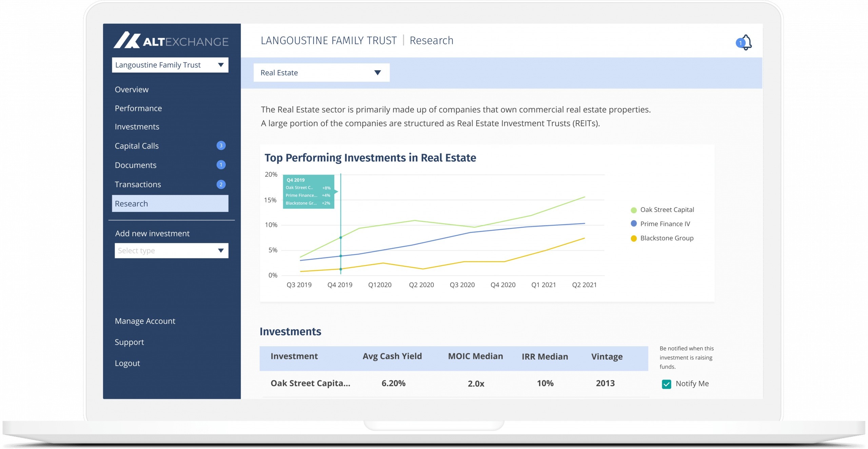Click the Q2 2021 axis label
The height and width of the screenshot is (449, 868).
(x=584, y=285)
